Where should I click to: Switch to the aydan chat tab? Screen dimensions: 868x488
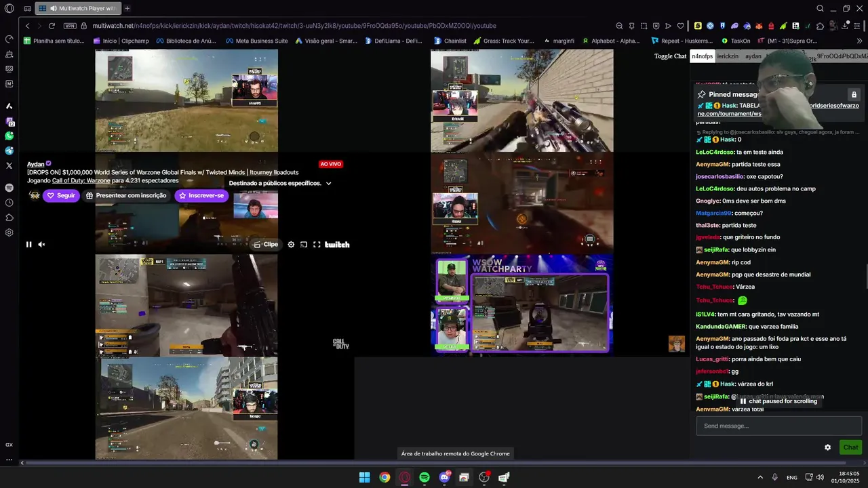[753, 56]
